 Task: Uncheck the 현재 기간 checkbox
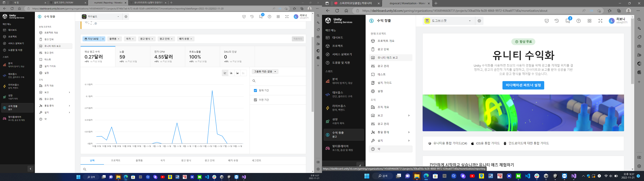(x=255, y=90)
